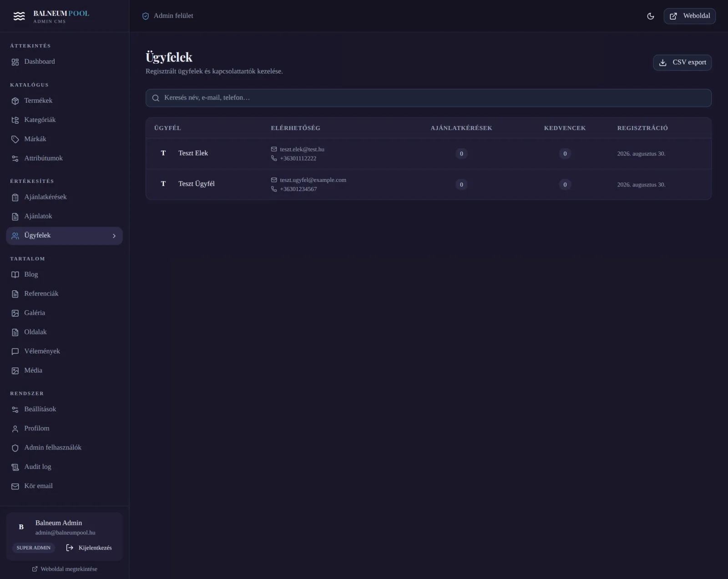The height and width of the screenshot is (579, 728).
Task: Click email teszt.elek@test.hu
Action: (302, 149)
